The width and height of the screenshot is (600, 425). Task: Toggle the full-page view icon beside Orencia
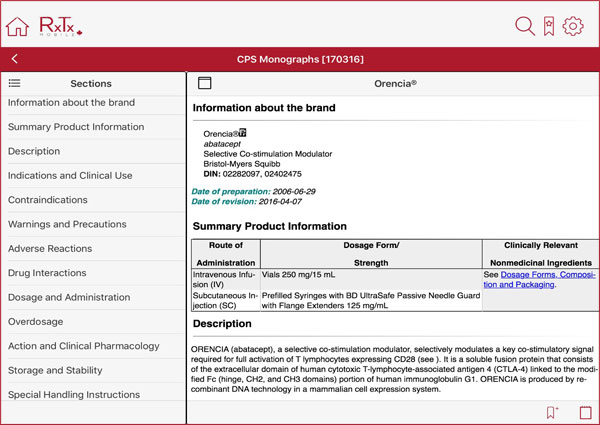pyautogui.click(x=204, y=83)
